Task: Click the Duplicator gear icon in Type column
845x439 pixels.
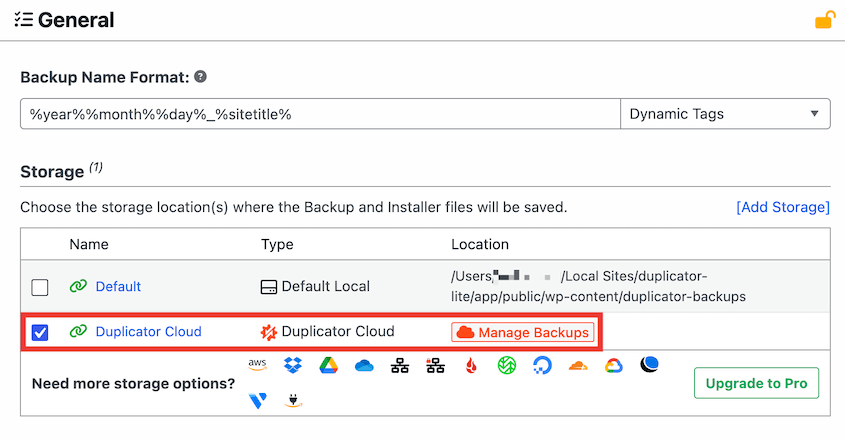Action: tap(268, 332)
